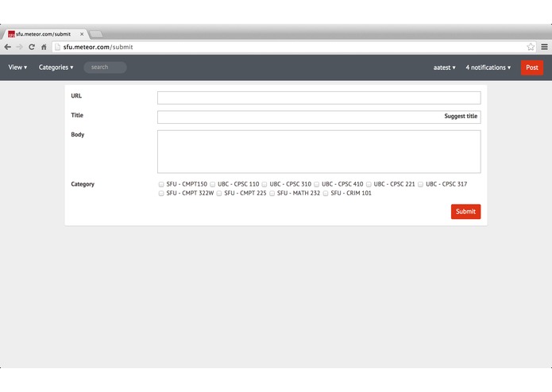
Task: Click into the Title input field
Action: 319,117
